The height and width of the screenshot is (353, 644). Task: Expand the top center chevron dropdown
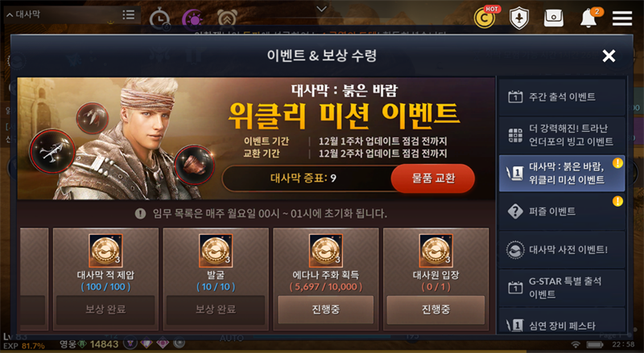pyautogui.click(x=321, y=9)
